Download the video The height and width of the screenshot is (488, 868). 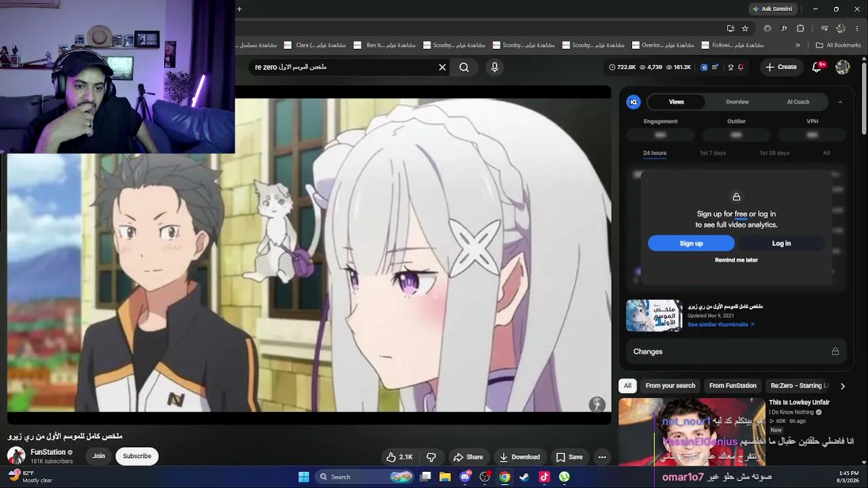(x=519, y=457)
